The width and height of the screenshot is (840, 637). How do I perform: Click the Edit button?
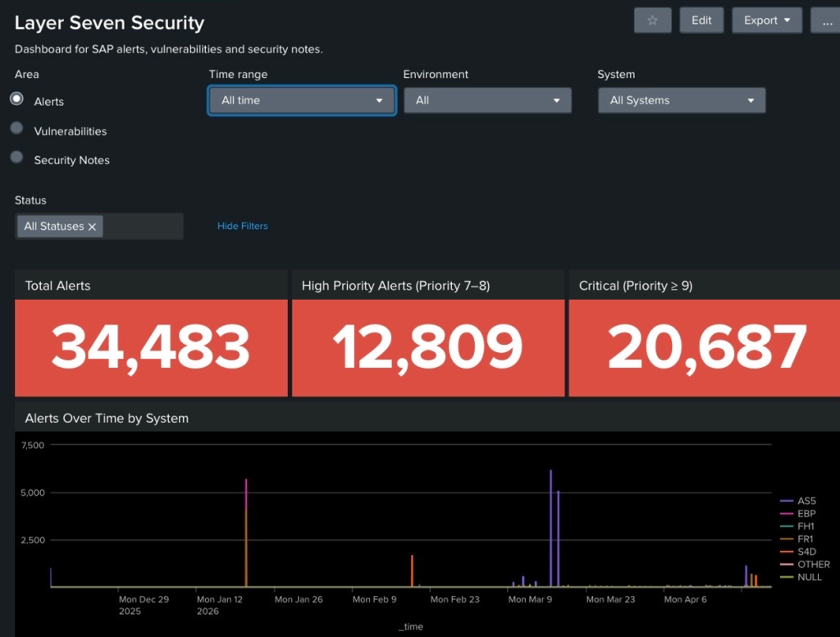[701, 21]
